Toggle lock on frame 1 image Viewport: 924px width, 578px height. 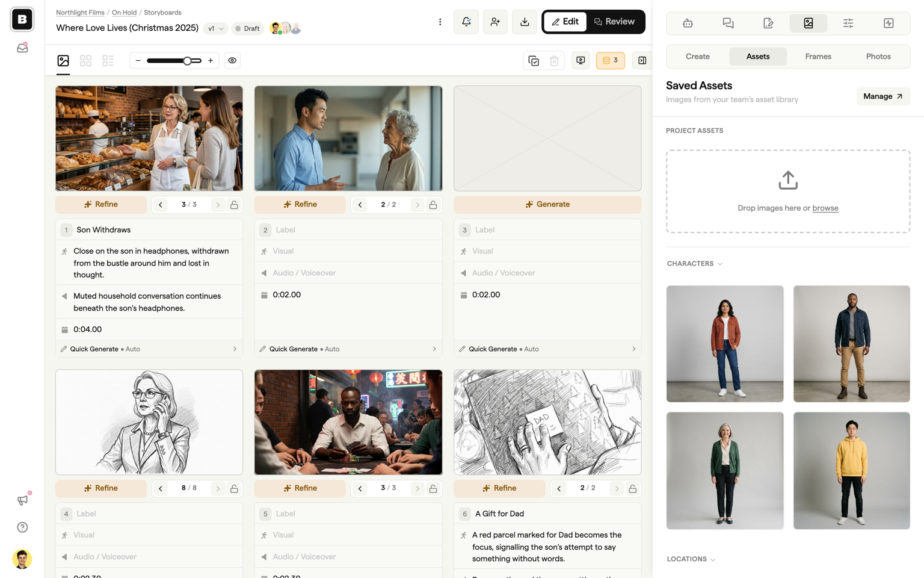tap(234, 205)
